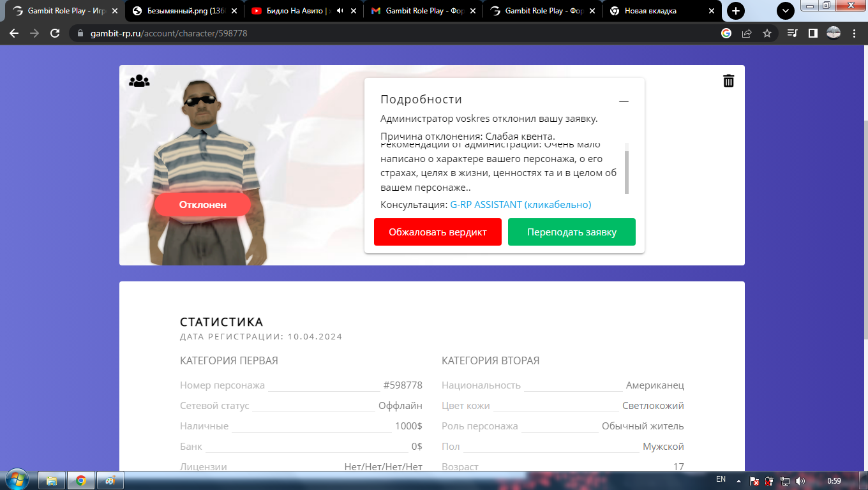Show hidden system tray icons
The height and width of the screenshot is (490, 868).
(x=738, y=480)
